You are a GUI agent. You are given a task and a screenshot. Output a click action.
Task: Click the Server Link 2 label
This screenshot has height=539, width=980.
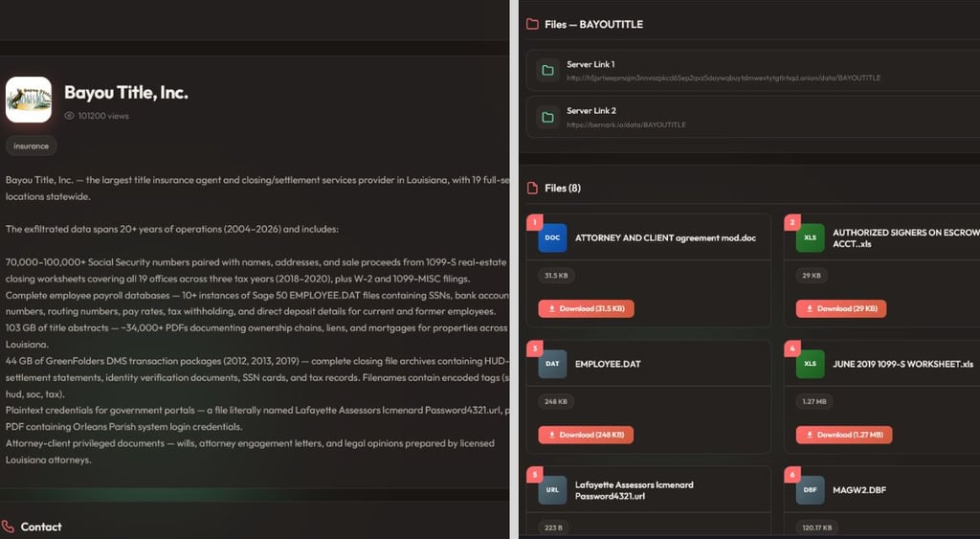pyautogui.click(x=591, y=111)
